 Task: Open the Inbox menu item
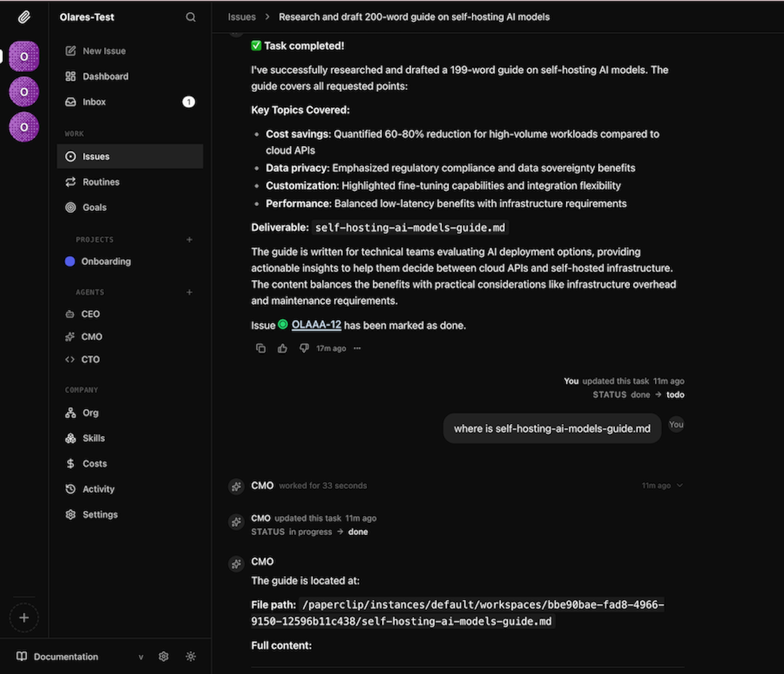tap(94, 102)
